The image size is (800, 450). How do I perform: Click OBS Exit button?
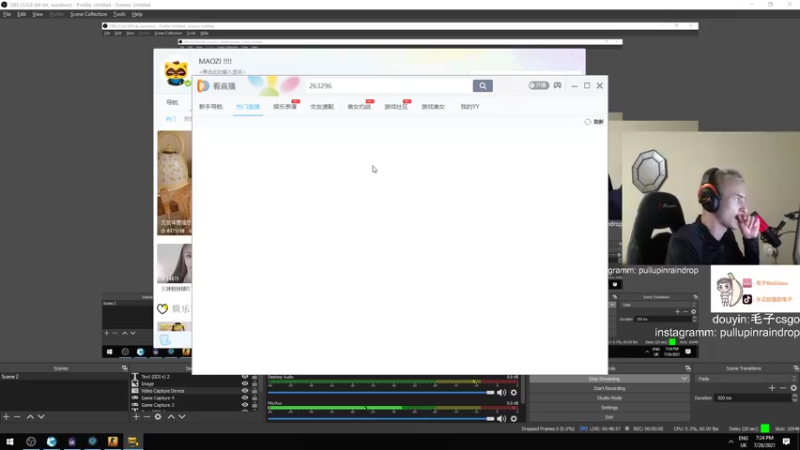[609, 417]
